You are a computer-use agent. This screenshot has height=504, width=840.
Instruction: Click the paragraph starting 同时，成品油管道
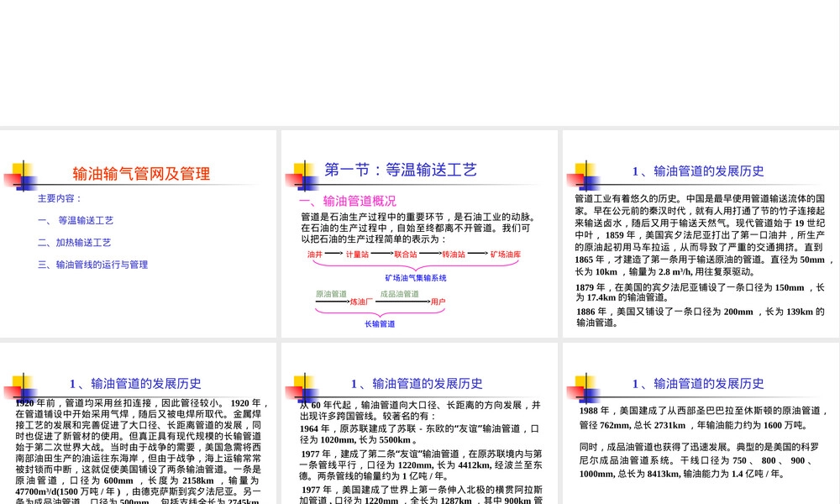(699, 460)
